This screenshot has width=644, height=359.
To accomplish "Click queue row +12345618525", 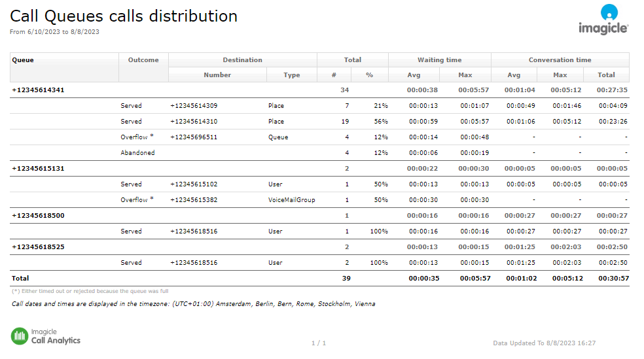I will pos(39,247).
